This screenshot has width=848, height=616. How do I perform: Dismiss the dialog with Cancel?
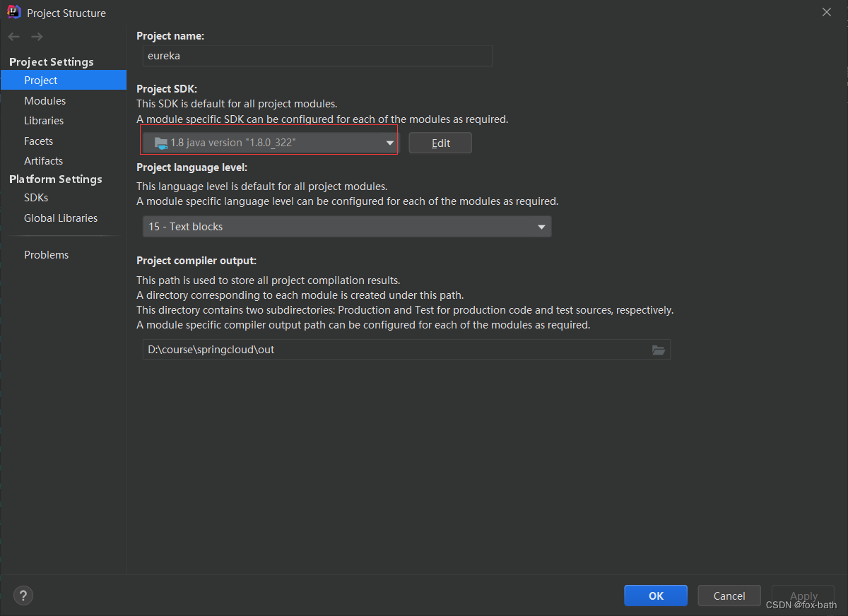coord(729,596)
